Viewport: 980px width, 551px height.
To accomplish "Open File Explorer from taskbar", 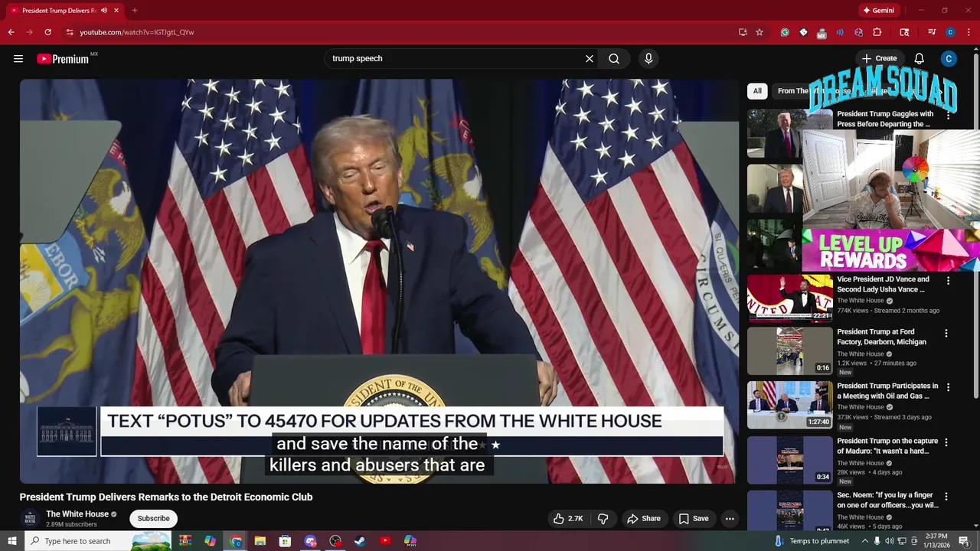I will pos(260,541).
